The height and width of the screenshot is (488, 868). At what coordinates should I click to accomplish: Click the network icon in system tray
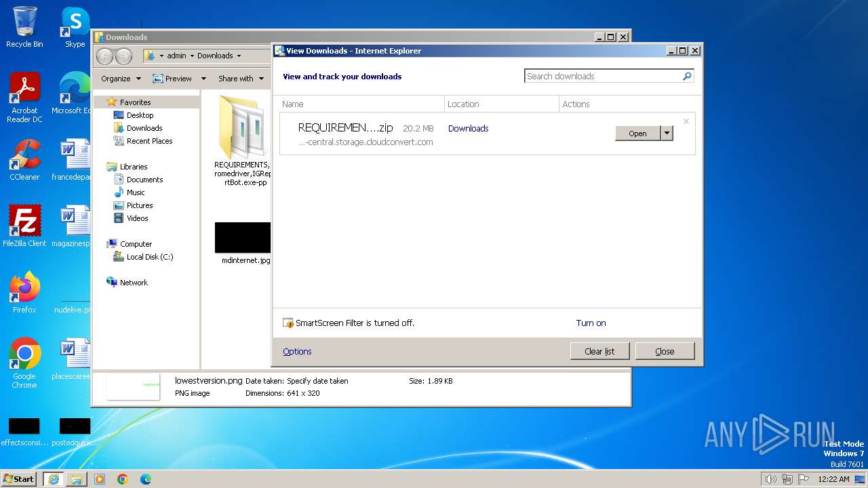coord(787,479)
